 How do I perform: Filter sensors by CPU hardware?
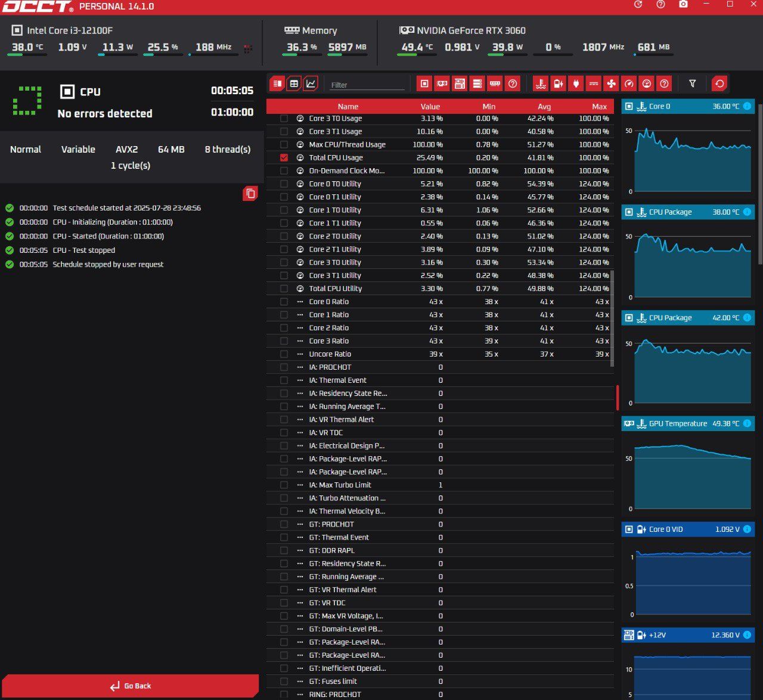tap(424, 84)
